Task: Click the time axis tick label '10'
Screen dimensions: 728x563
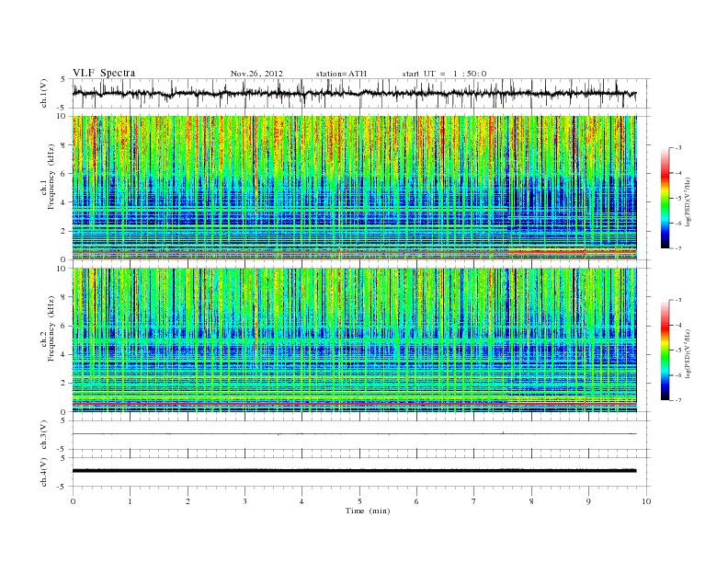Action: coord(646,501)
